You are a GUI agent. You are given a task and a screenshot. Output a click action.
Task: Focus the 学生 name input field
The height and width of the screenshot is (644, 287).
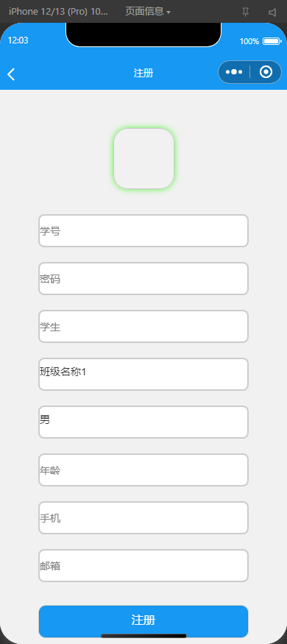click(143, 326)
